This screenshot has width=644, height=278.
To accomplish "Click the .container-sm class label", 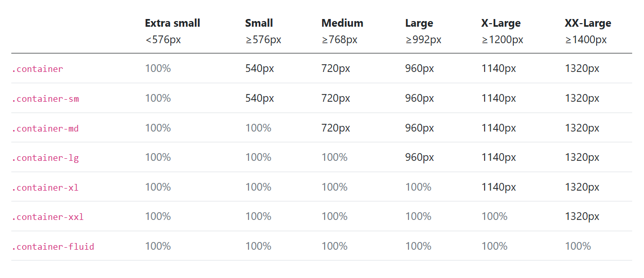I will (x=45, y=99).
